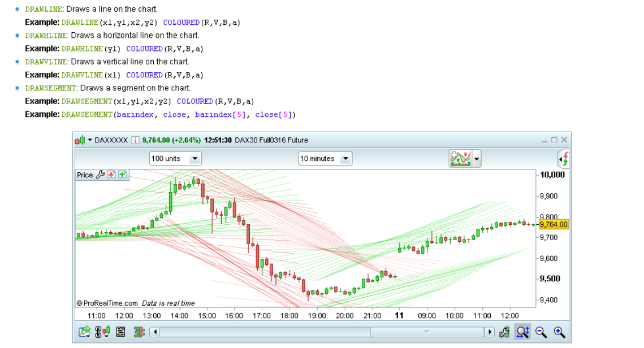Click the red down-arrow Price panel icon

[x=111, y=175]
